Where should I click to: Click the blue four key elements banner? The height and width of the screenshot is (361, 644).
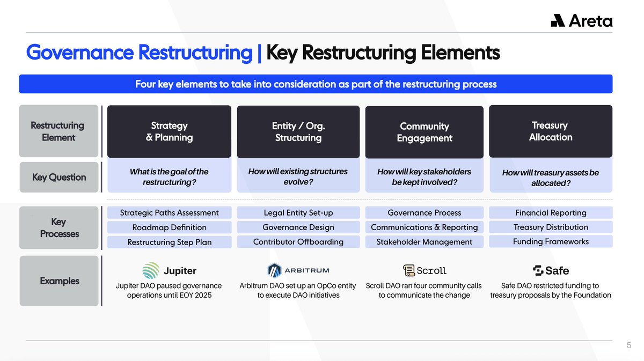coord(316,84)
